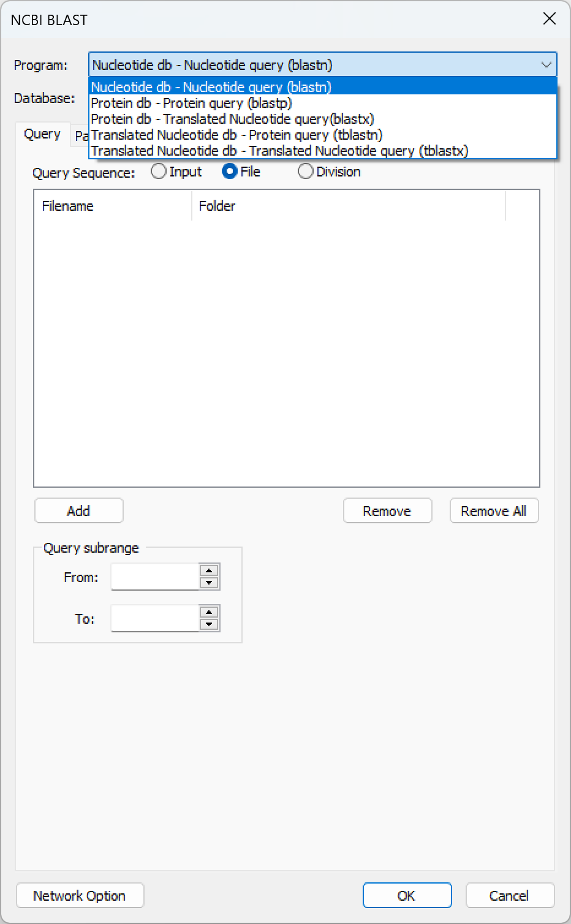Open Network Option settings
The width and height of the screenshot is (571, 924).
click(80, 895)
